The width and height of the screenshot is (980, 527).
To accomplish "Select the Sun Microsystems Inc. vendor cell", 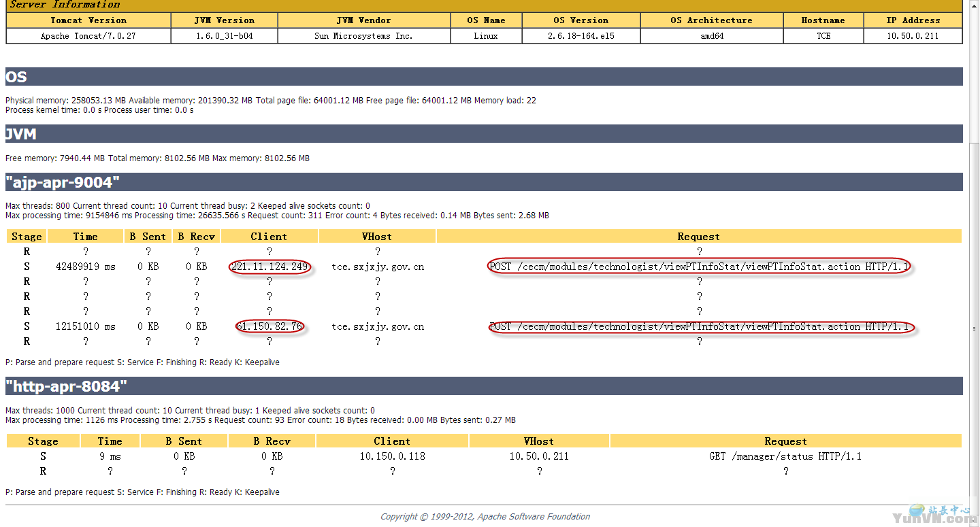I will tap(363, 36).
